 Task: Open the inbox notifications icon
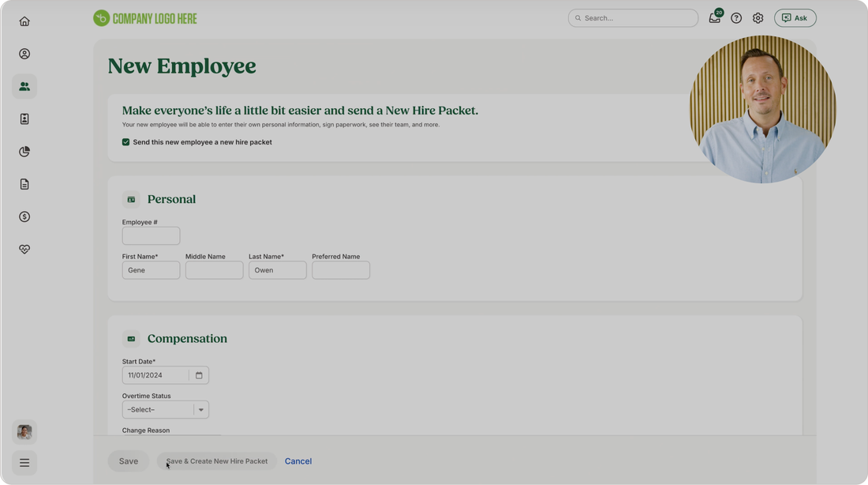coord(715,17)
